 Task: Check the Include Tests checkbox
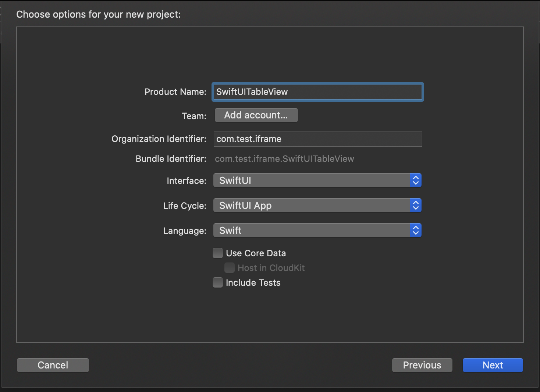click(218, 282)
